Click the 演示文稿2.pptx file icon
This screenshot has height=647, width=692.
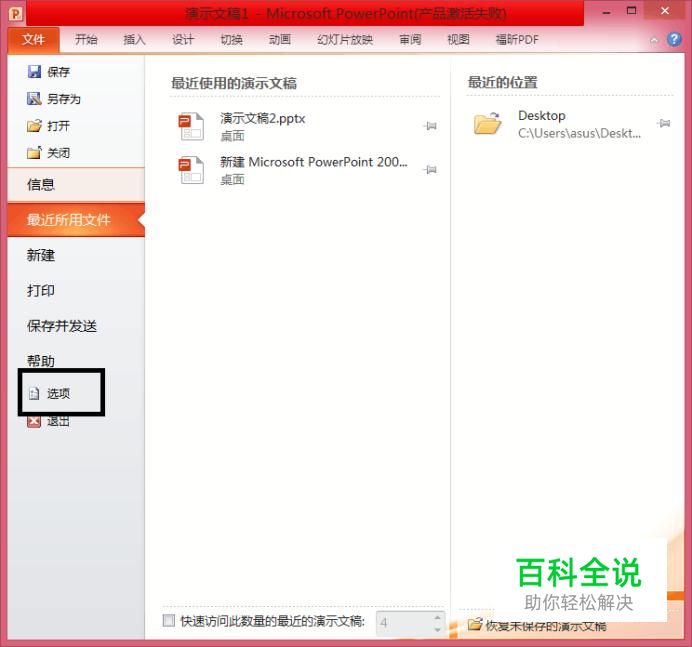click(191, 126)
